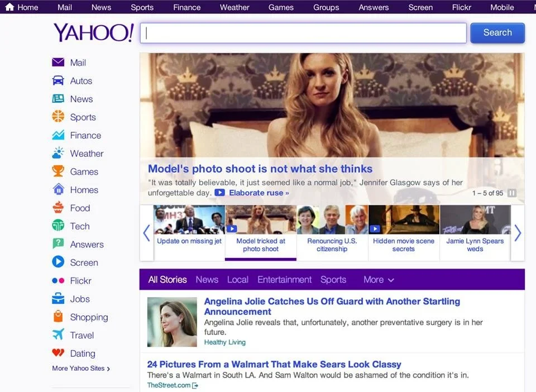Screen dimensions: 536x392
Task: Open Mobile in the top navigation bar
Action: tap(502, 7)
